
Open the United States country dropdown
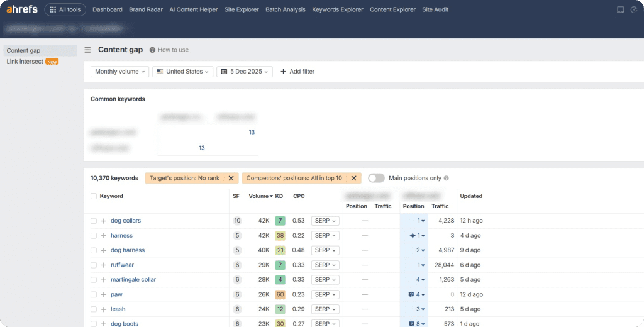click(x=183, y=72)
